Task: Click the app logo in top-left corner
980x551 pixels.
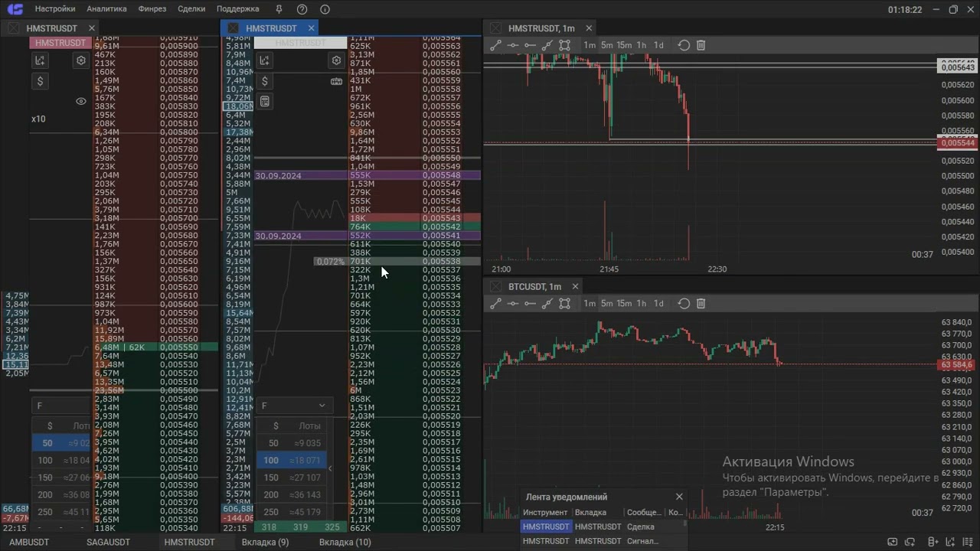Action: 15,9
